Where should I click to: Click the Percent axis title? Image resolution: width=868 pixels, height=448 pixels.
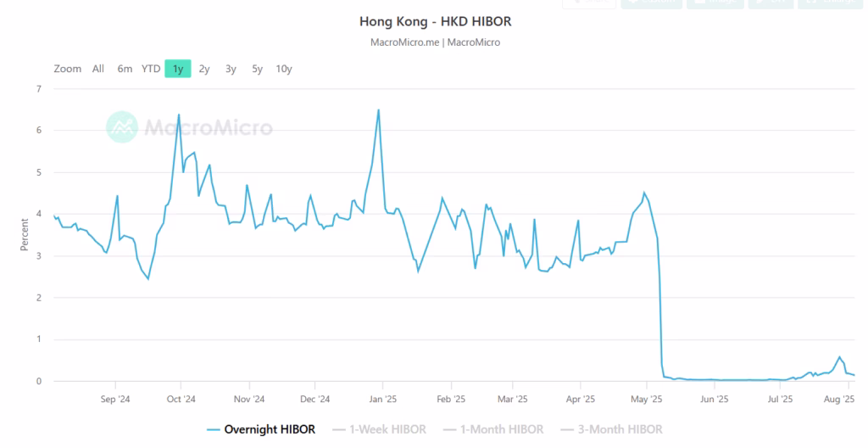point(25,234)
